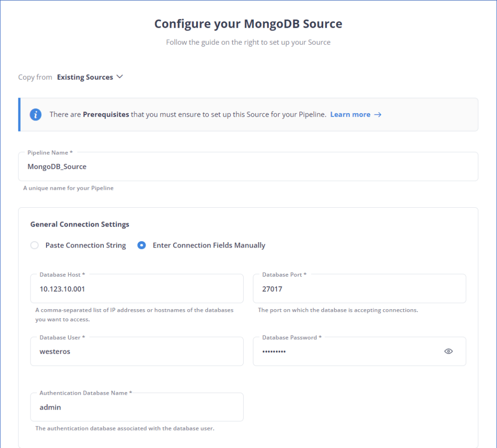
Task: Click the Database Password field
Action: (x=360, y=351)
